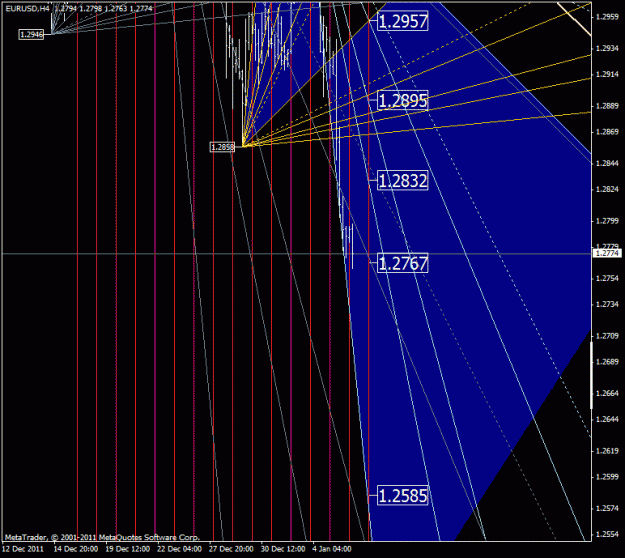Click the 1.2895 price level label
Screen dimensions: 625x558
pyautogui.click(x=403, y=100)
